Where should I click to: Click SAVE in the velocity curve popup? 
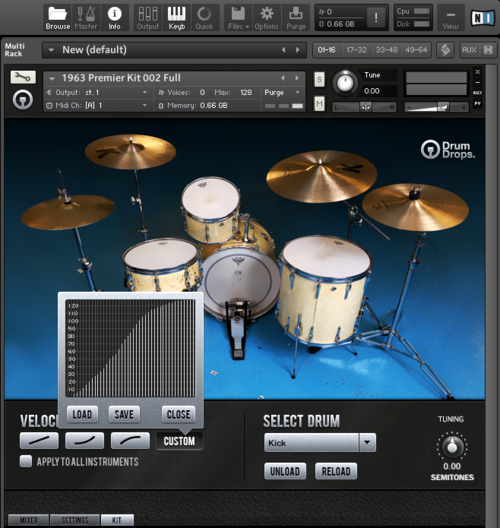pyautogui.click(x=124, y=414)
